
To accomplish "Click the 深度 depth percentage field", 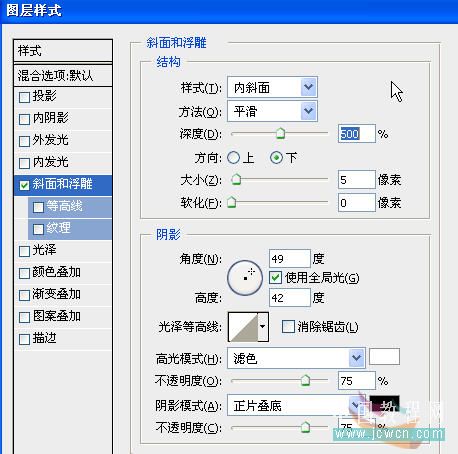I will [357, 134].
